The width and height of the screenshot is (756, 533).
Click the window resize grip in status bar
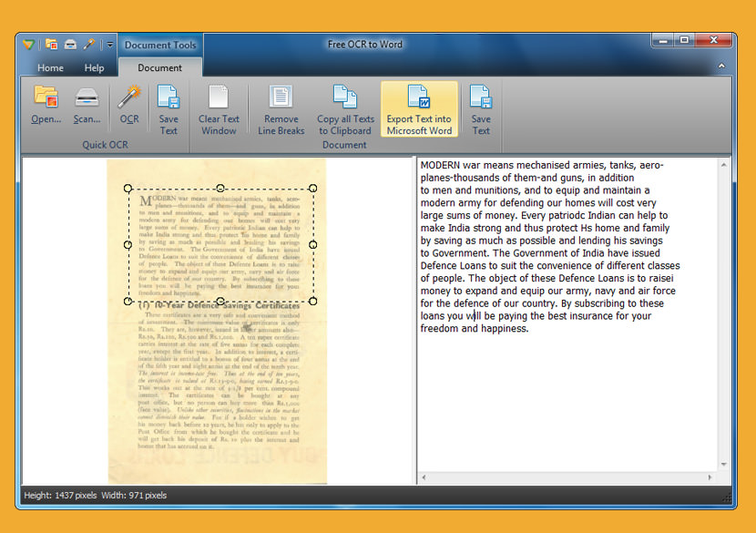727,498
